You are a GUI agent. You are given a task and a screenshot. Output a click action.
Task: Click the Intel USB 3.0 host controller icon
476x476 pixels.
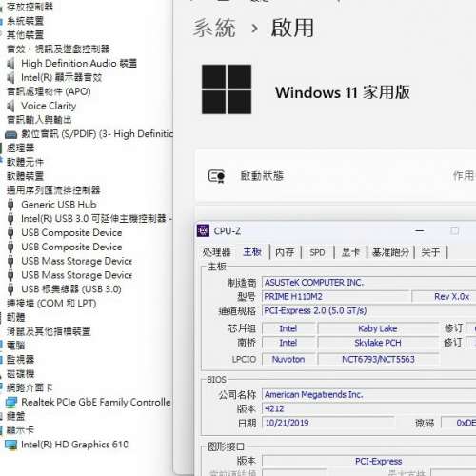click(10, 219)
